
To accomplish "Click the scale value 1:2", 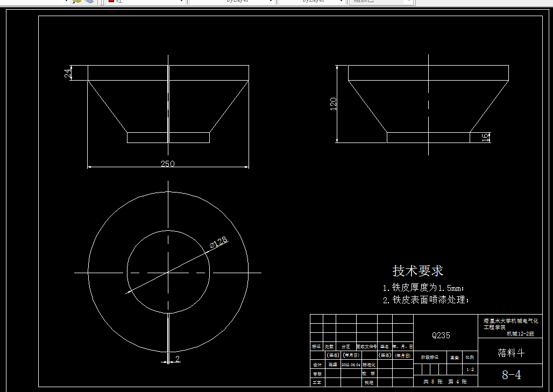I will pyautogui.click(x=470, y=369).
